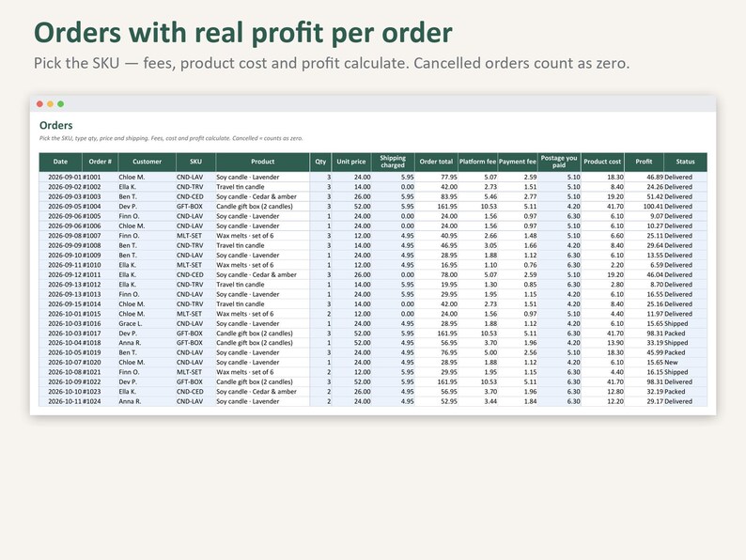The height and width of the screenshot is (560, 746).
Task: Select the Profit column header
Action: coord(644,162)
